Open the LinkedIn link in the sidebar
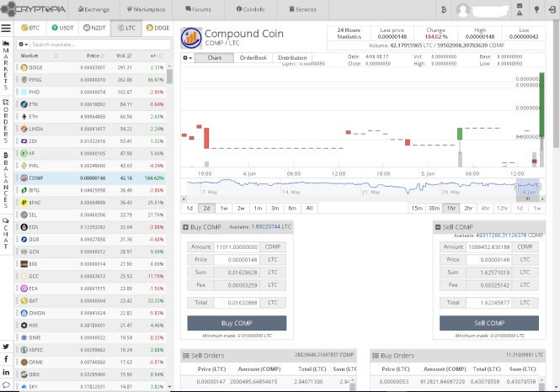Viewport: 560px width, 392px height. click(x=6, y=372)
